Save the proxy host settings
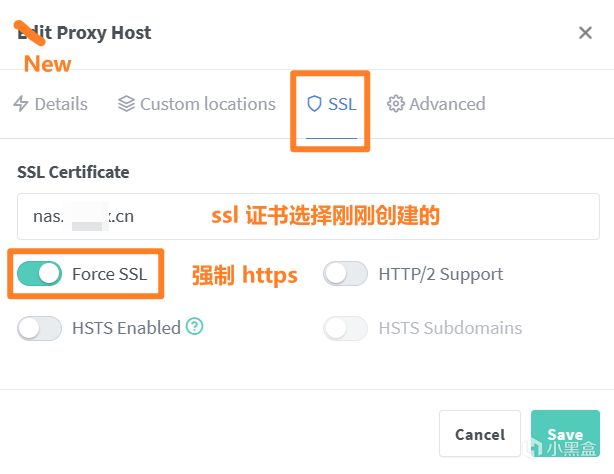 [x=565, y=434]
